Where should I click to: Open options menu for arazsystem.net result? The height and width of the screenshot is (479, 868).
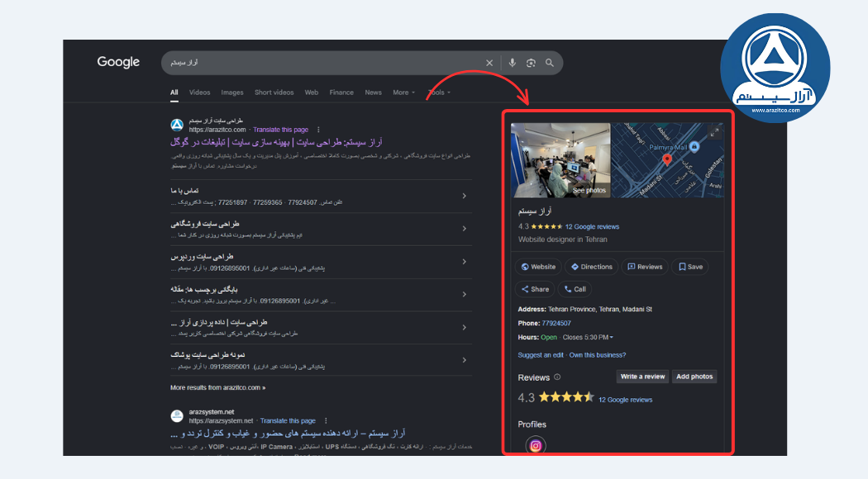pos(326,421)
